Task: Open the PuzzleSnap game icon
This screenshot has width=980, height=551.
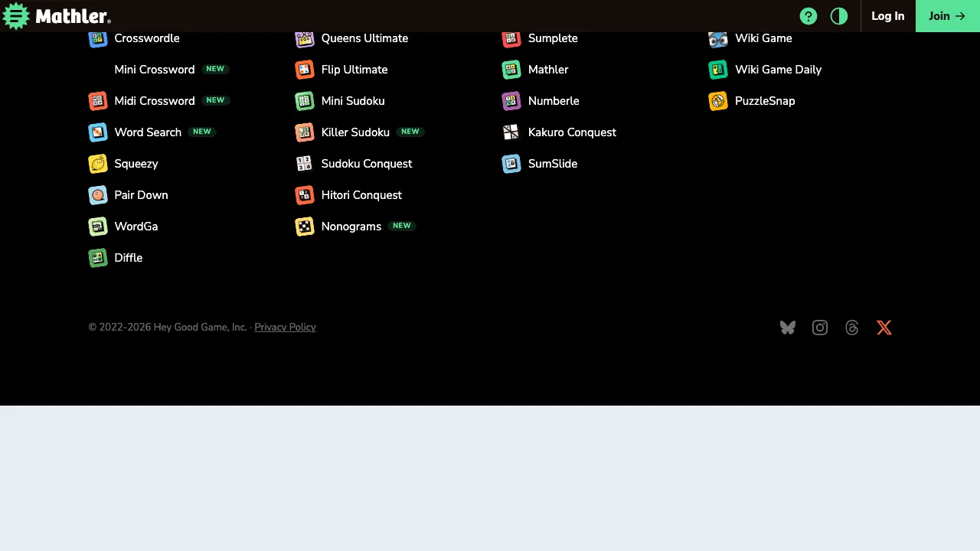Action: [718, 101]
